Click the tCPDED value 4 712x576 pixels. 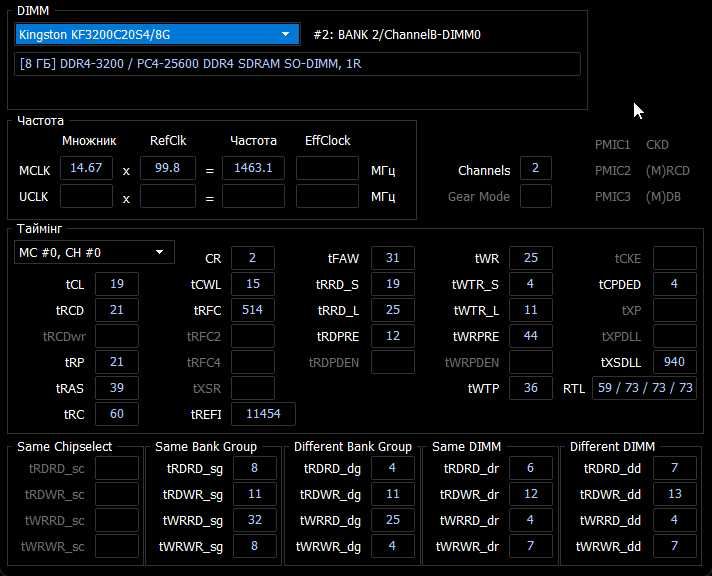675,284
